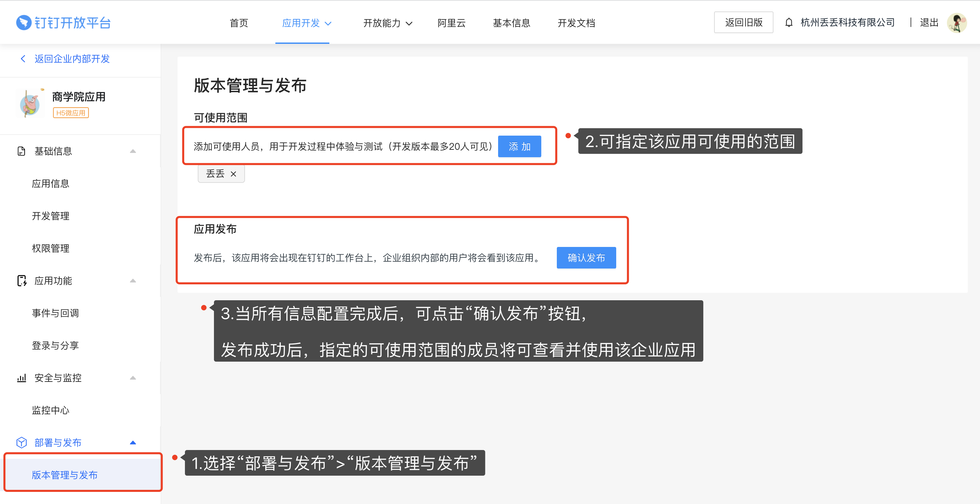The image size is (980, 504).
Task: Click the DingTalk open platform logo
Action: [63, 23]
